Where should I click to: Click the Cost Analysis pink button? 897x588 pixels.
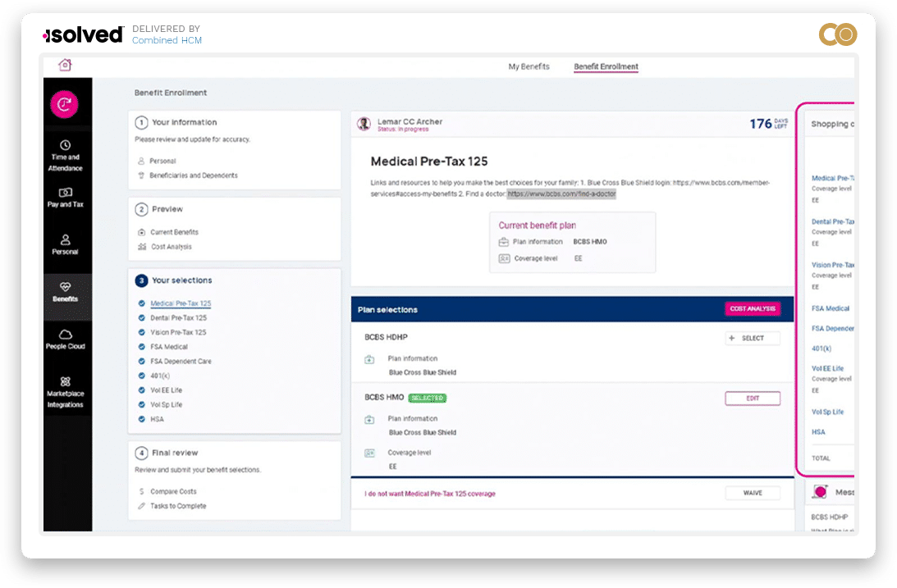tap(753, 308)
